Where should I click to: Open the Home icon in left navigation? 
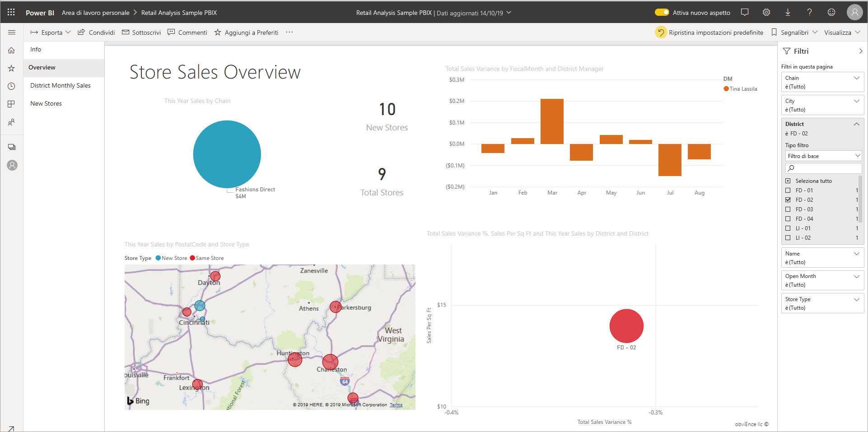pyautogui.click(x=11, y=50)
